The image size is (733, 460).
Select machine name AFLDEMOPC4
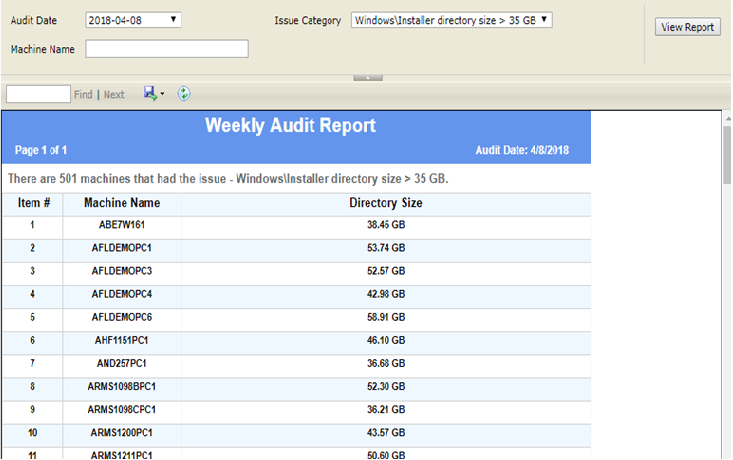[122, 294]
